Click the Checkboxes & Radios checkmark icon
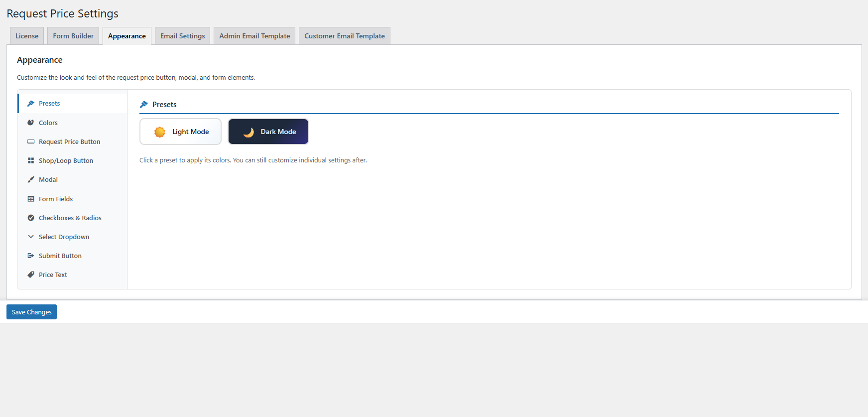Screen dimensions: 868x417 31,218
